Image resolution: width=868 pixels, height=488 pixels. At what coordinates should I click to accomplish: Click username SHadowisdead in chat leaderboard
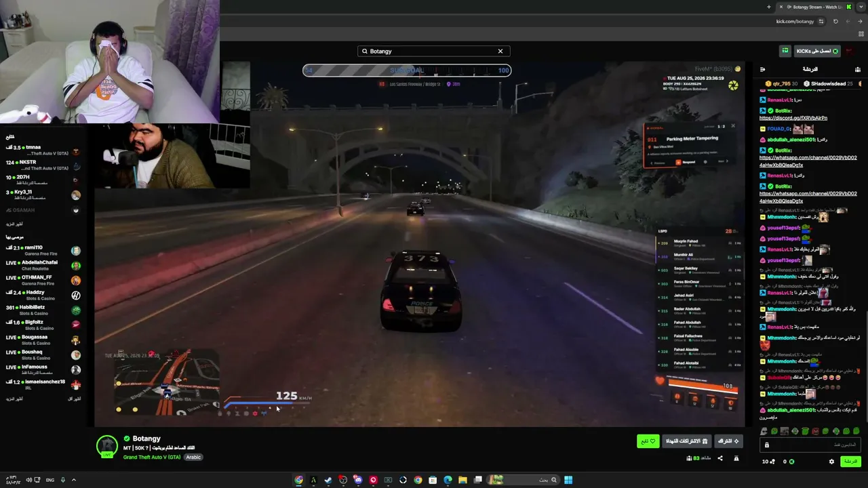[828, 84]
